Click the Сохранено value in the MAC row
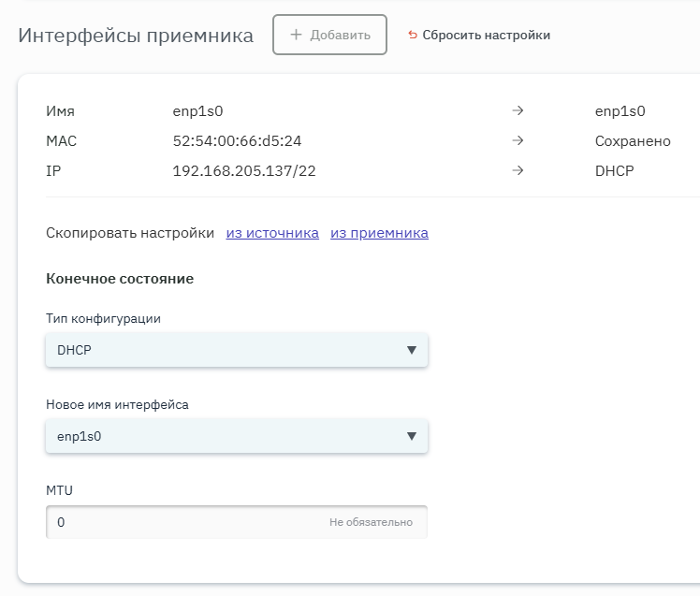This screenshot has width=700, height=596. (633, 141)
